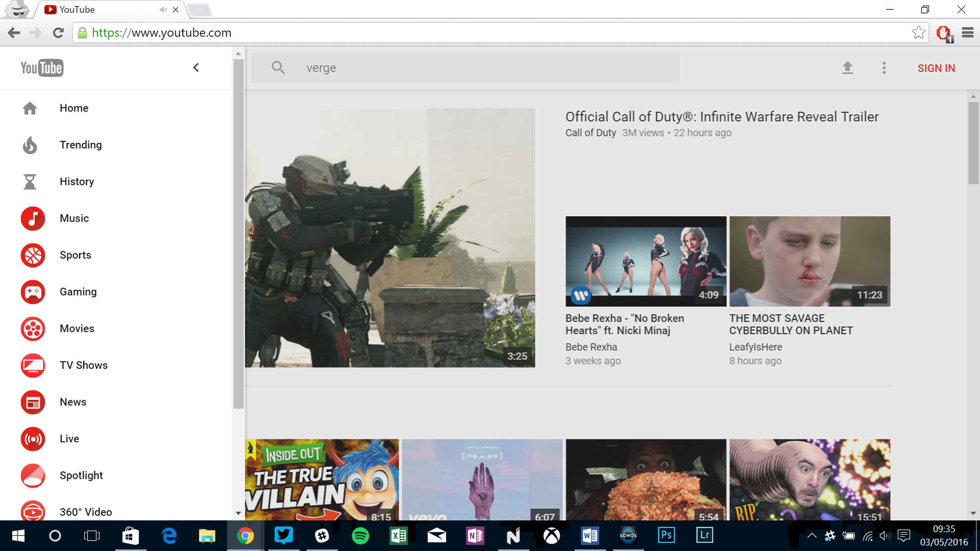980x551 pixels.
Task: Select the News category icon
Action: click(33, 402)
